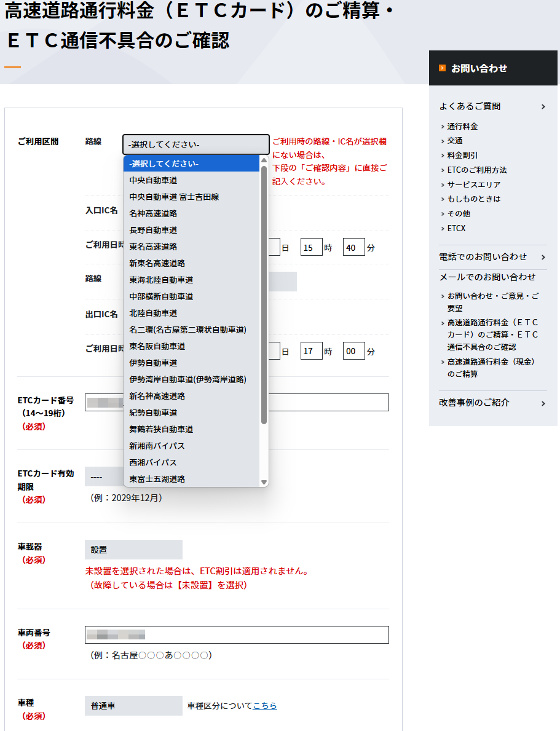Select 伊勢自動車道 route option

pos(153,363)
